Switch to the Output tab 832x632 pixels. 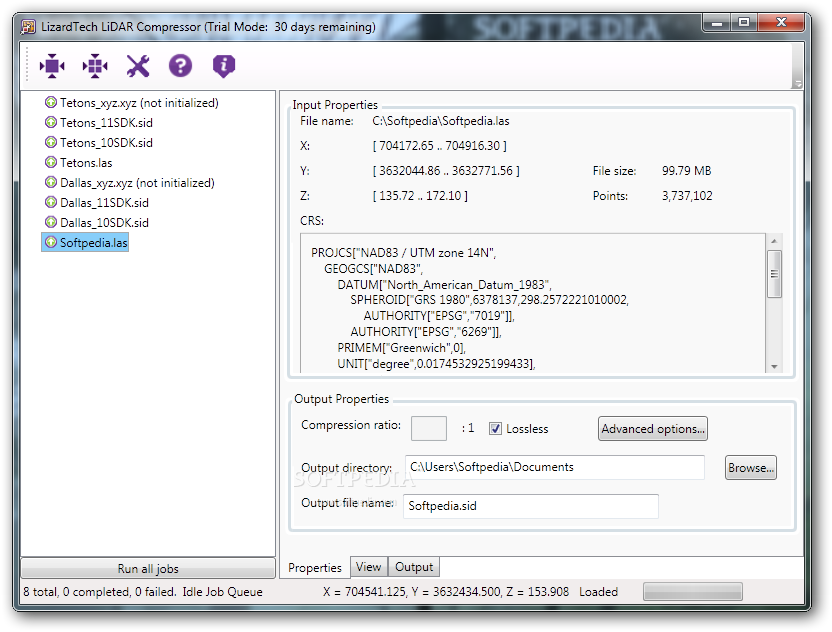(414, 567)
